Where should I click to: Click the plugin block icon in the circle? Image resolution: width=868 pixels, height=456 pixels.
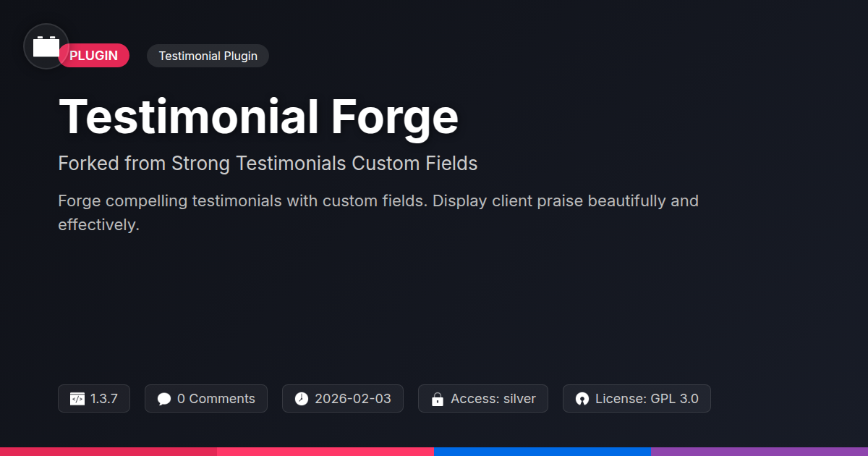coord(46,46)
